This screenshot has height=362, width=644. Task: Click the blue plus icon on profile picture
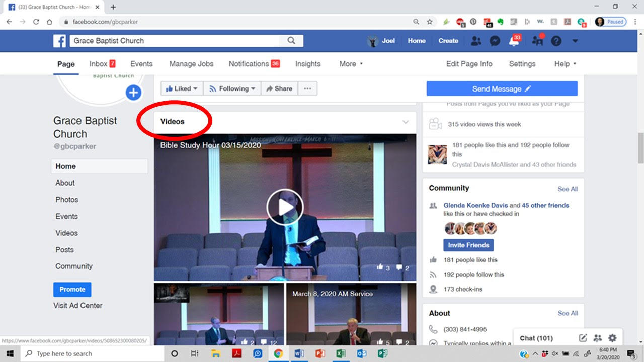pos(133,93)
